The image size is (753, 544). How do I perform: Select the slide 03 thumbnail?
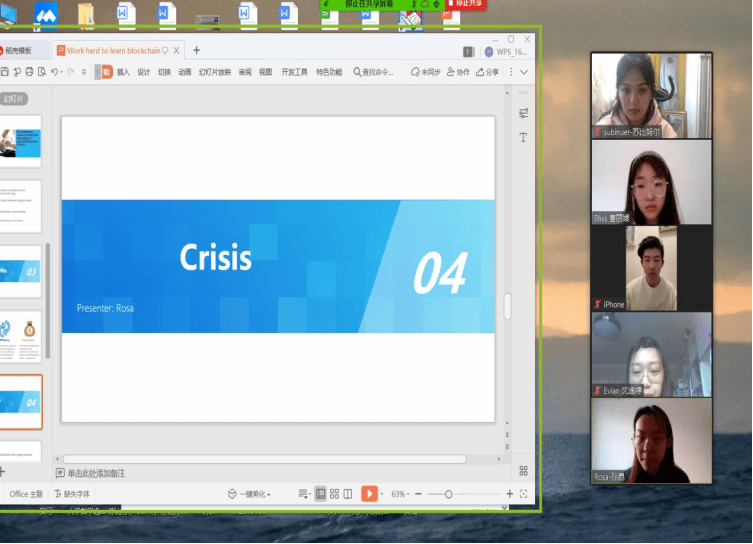point(20,272)
